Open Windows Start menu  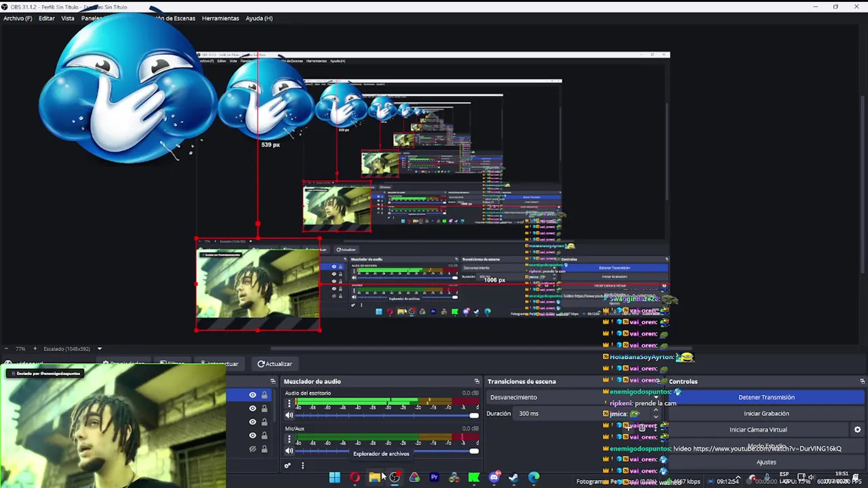click(334, 478)
